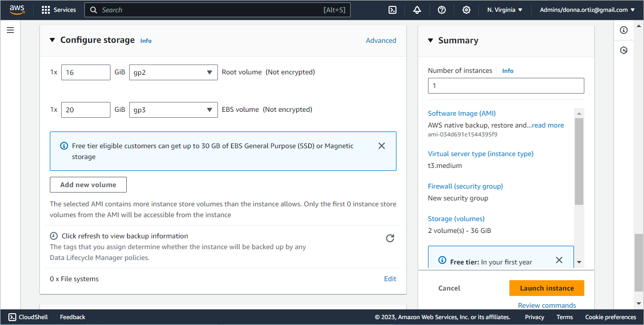The width and height of the screenshot is (644, 325).
Task: Open the EBS volume type dropdown (gp3)
Action: coord(173,110)
